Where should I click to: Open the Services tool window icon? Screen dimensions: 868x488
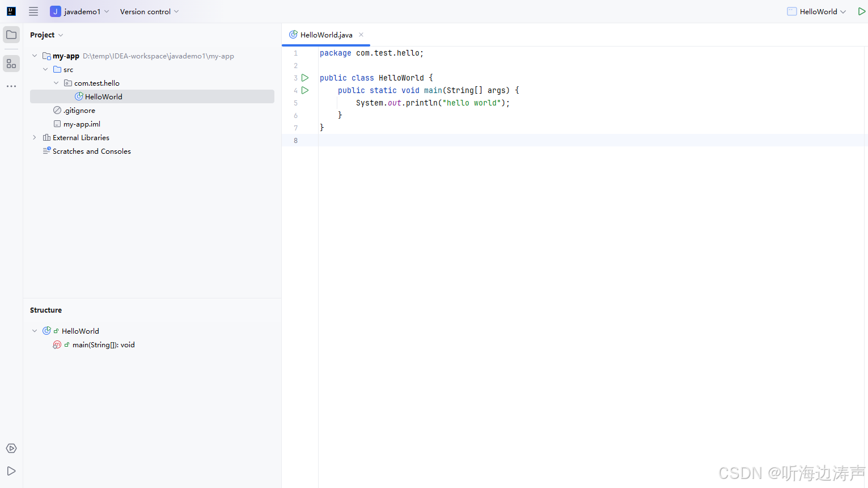point(11,448)
